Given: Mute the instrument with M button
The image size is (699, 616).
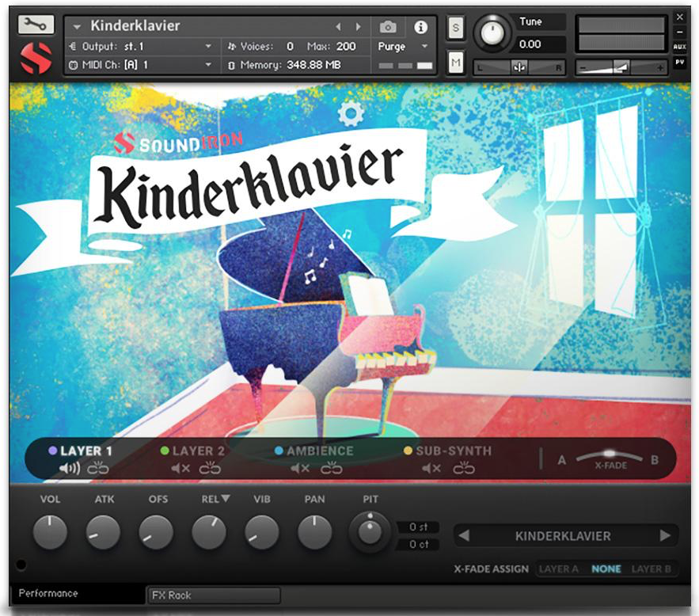Looking at the screenshot, I should pyautogui.click(x=455, y=62).
